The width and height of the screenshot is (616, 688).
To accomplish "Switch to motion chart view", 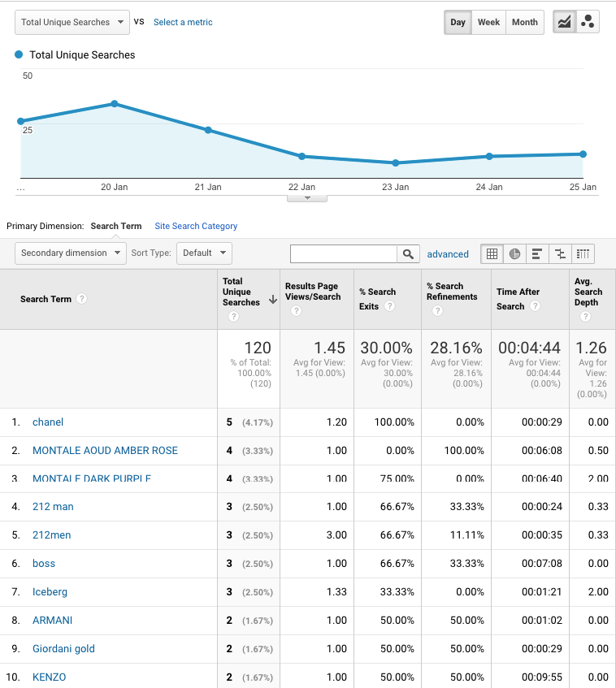I will pos(588,22).
